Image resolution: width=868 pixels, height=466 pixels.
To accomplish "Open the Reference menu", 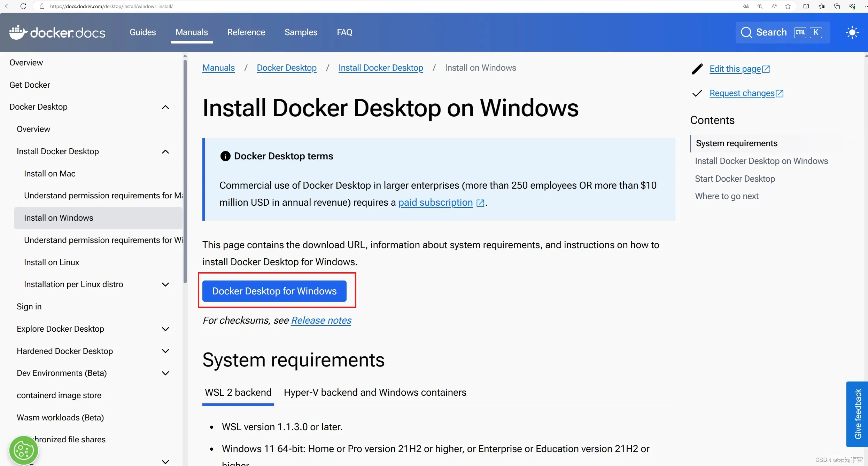I will (246, 32).
